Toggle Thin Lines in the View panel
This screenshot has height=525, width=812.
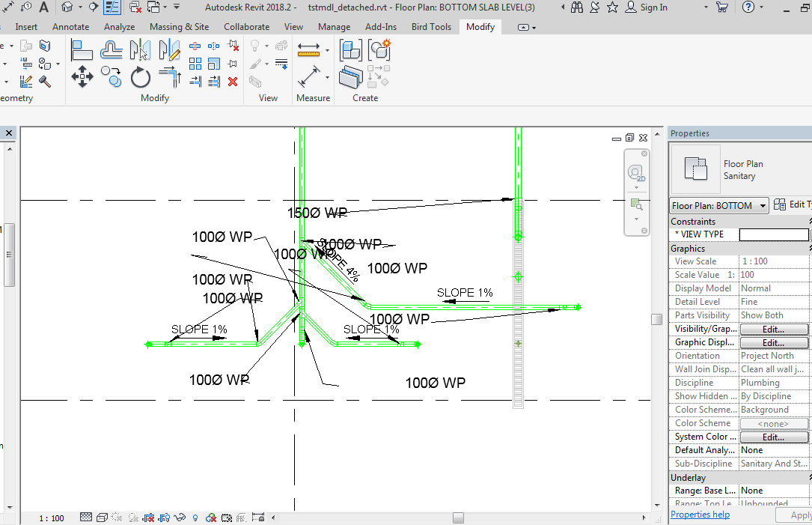tap(281, 62)
